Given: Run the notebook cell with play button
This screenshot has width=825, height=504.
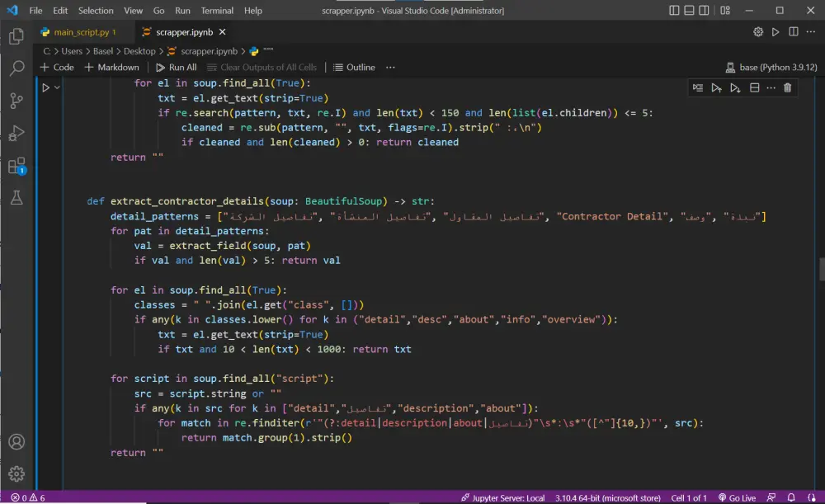Looking at the screenshot, I should 45,88.
